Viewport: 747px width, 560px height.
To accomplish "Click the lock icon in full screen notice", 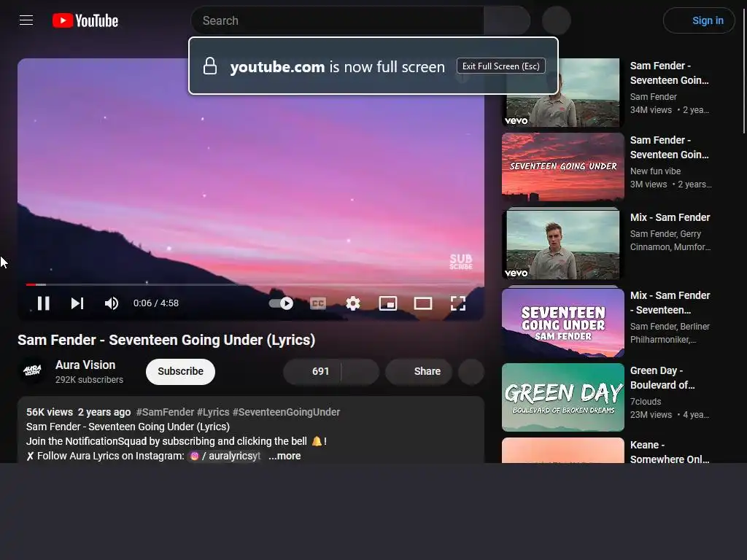I will (x=210, y=66).
